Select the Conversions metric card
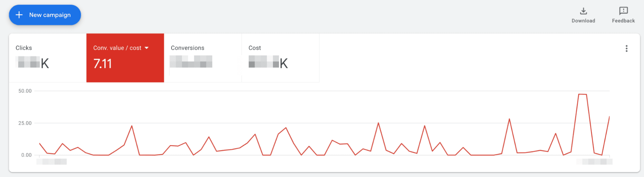 (x=203, y=58)
